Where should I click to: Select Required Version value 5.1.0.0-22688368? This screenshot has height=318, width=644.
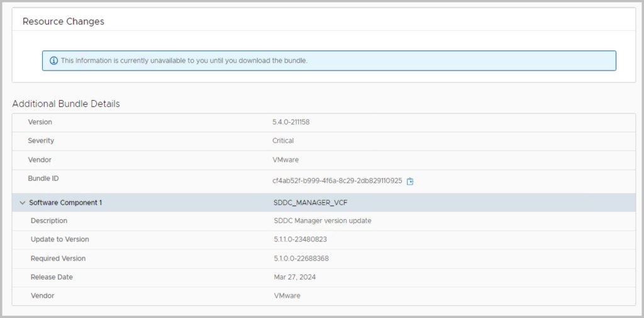(301, 258)
